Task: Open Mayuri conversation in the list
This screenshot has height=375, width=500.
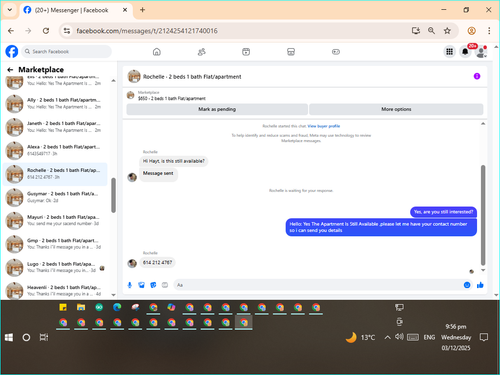Action: 55,220
